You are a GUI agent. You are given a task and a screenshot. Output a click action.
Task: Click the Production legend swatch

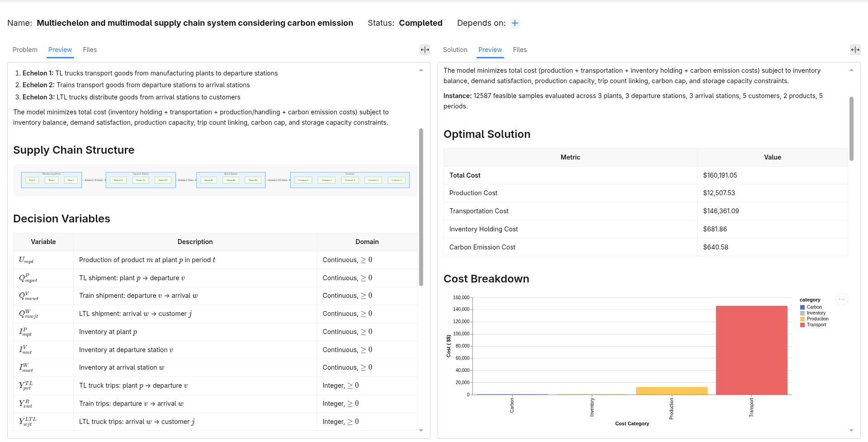pyautogui.click(x=802, y=319)
